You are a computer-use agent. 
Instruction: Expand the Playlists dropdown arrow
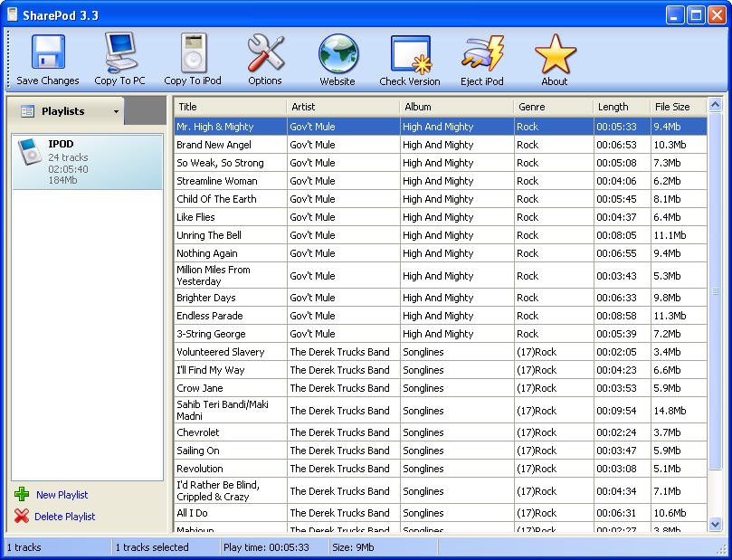point(116,111)
